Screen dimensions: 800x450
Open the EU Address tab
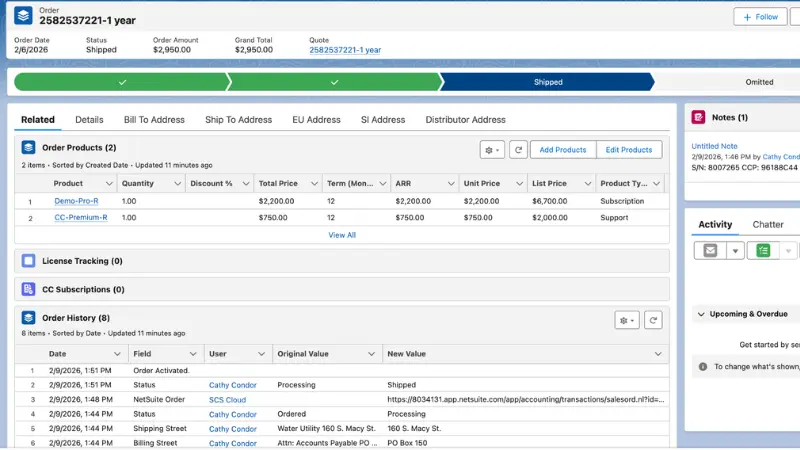[316, 119]
